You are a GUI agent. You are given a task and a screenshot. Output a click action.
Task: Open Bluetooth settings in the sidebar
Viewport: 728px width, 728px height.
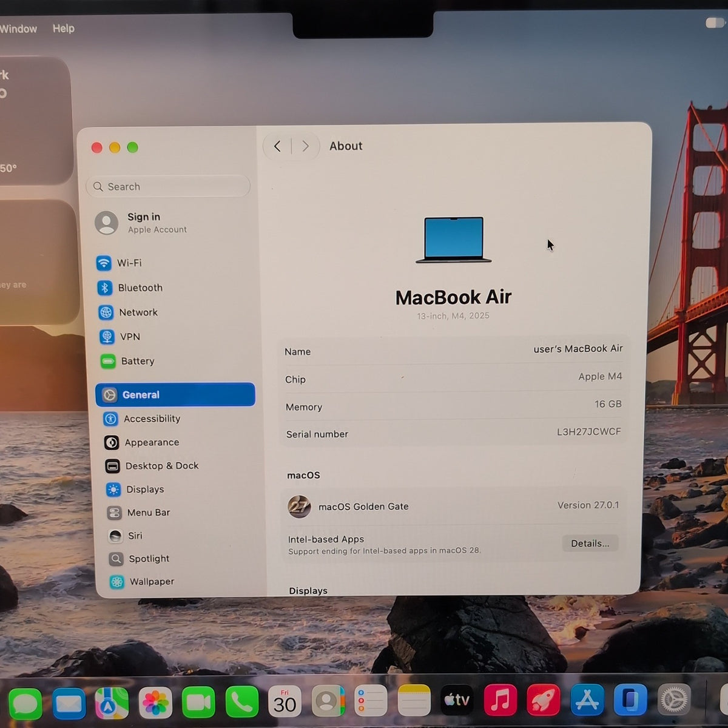pyautogui.click(x=130, y=288)
